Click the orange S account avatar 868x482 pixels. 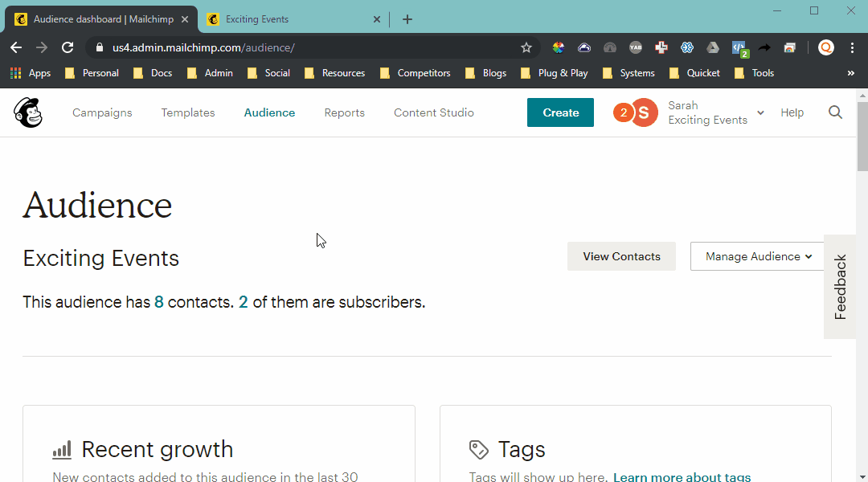(x=644, y=112)
